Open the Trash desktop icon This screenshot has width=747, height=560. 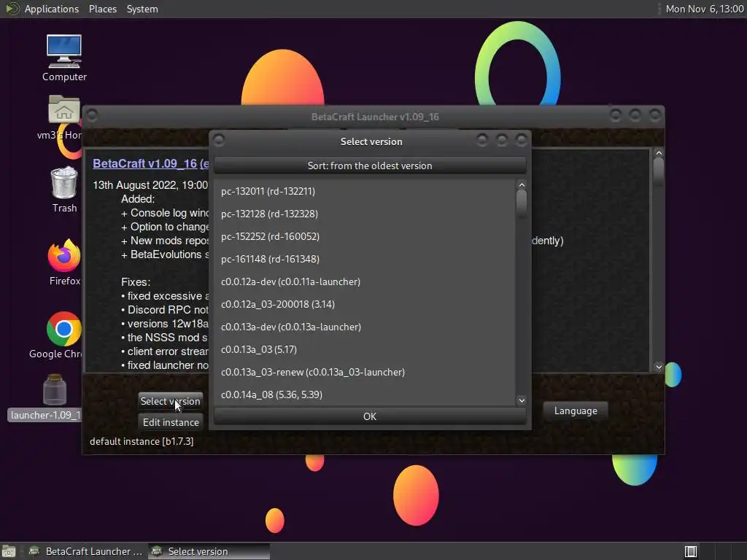(x=64, y=190)
